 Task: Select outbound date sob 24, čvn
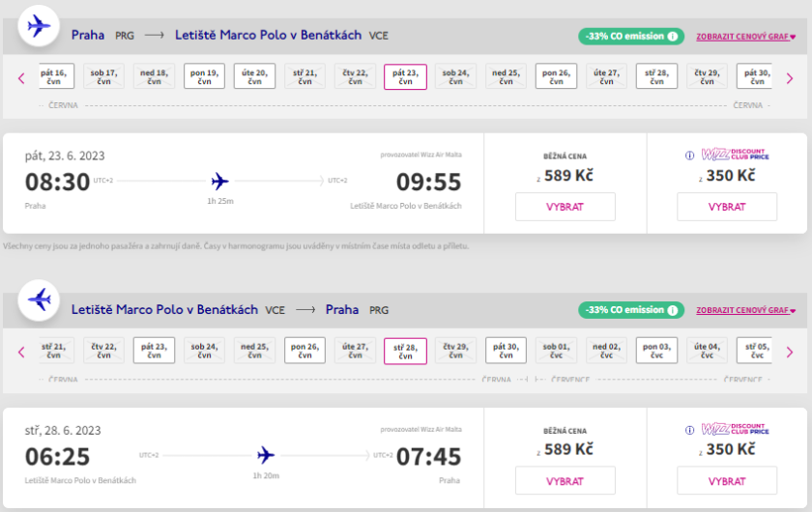455,76
